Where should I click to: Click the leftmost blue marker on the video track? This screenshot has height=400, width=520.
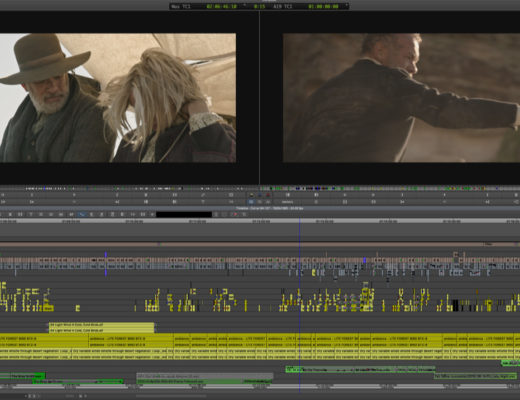pyautogui.click(x=106, y=255)
